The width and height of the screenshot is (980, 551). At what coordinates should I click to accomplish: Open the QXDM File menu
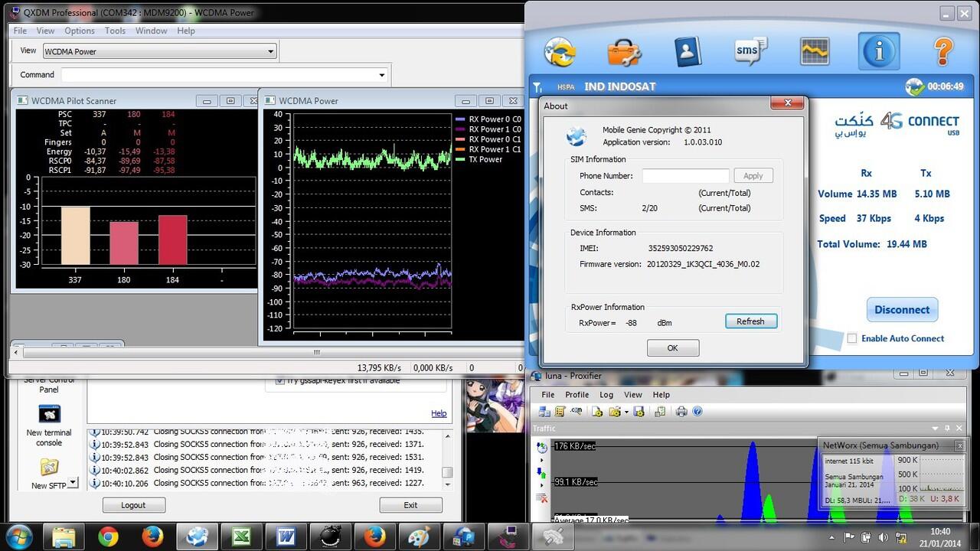coord(20,31)
